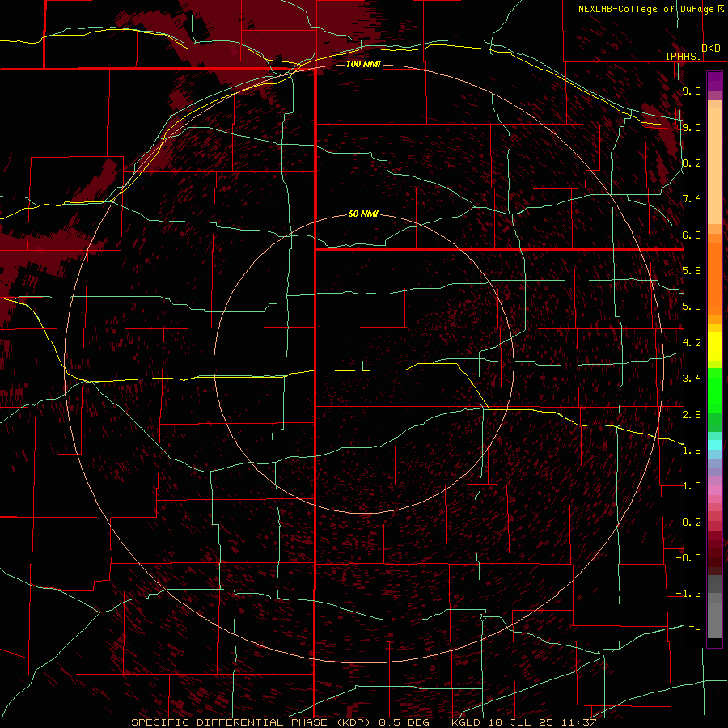Image resolution: width=728 pixels, height=728 pixels.
Task: Select the 6.6 value on the scale
Action: coord(692,235)
